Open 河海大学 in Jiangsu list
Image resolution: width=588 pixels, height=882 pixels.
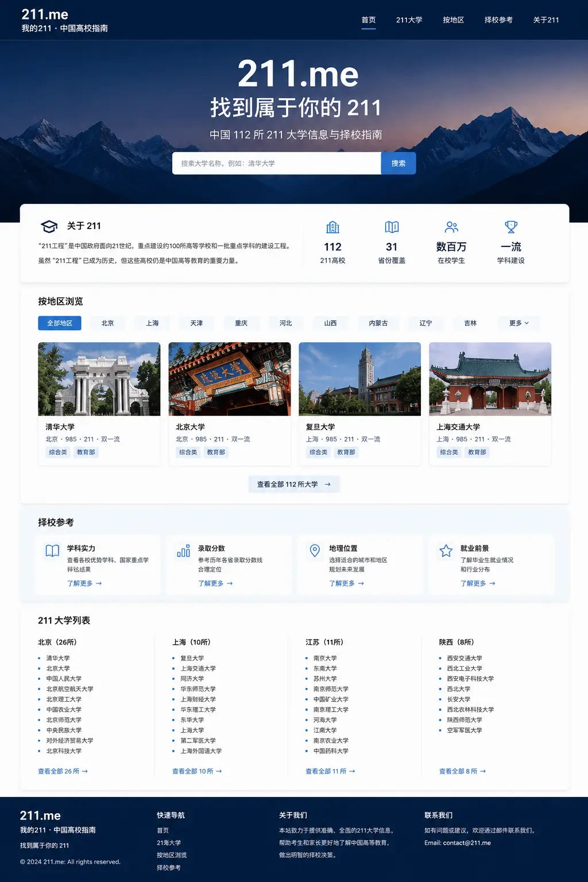point(325,720)
